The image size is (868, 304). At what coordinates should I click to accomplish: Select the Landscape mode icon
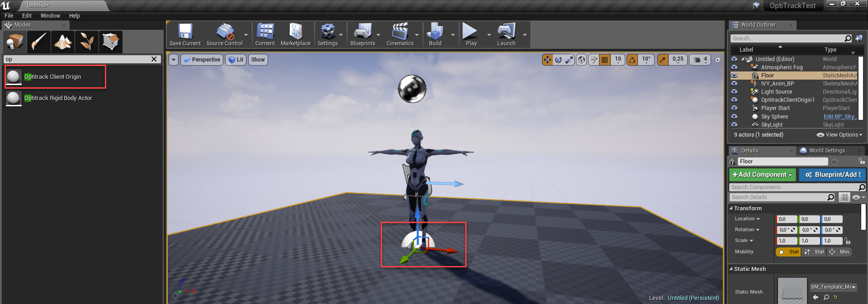coord(63,42)
